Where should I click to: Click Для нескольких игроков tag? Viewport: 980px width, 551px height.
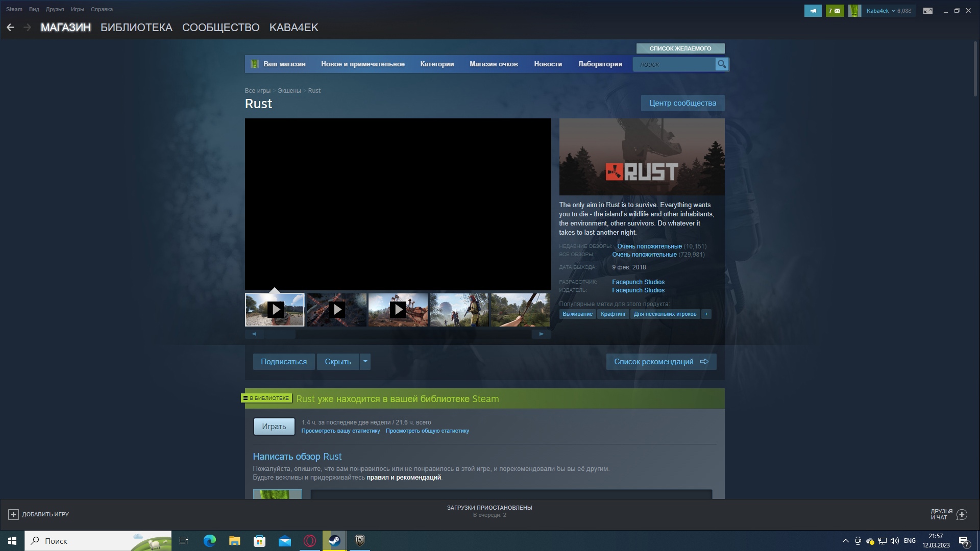665,314
